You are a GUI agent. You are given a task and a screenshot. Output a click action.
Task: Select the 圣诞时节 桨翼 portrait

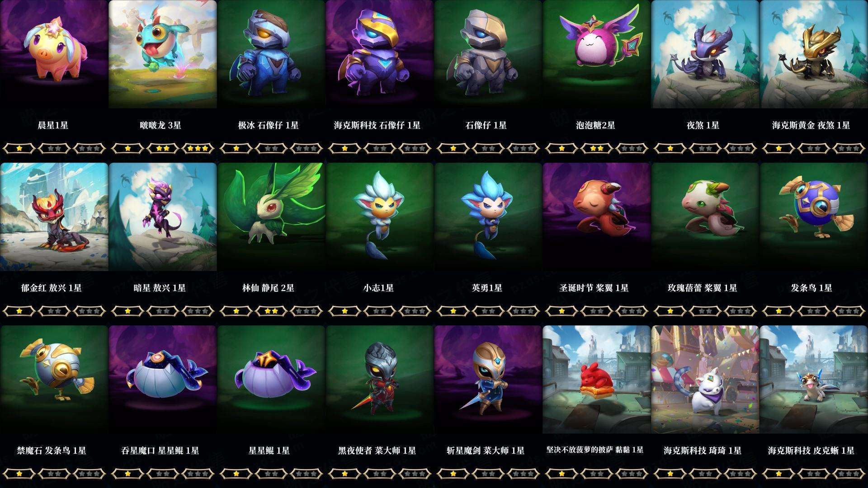(597, 217)
